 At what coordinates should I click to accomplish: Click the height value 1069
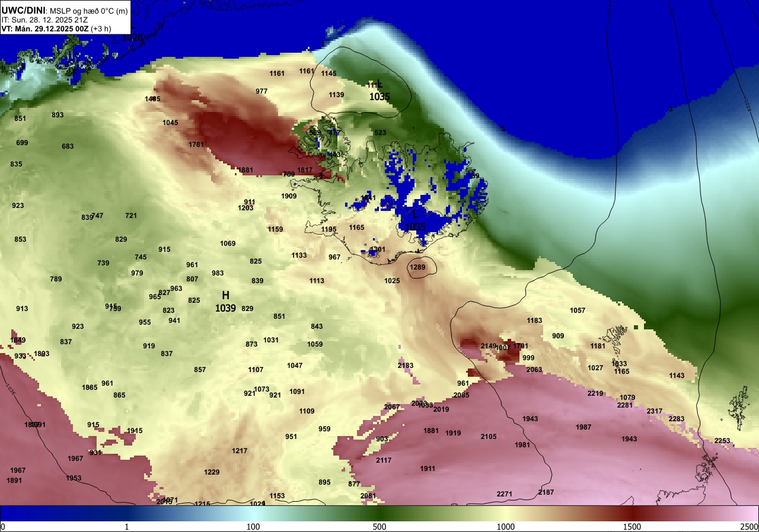pyautogui.click(x=228, y=243)
